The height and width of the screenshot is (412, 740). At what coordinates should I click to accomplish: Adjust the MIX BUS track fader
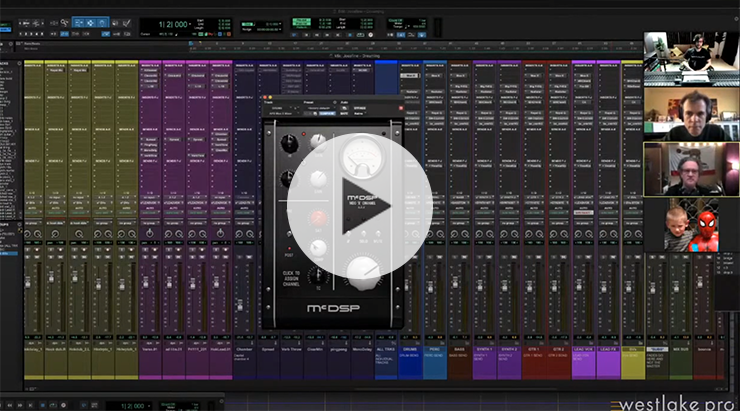(676, 286)
